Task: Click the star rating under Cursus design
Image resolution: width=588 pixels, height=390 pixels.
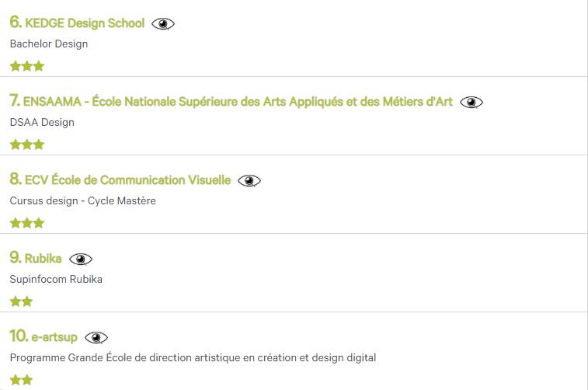Action: pyautogui.click(x=27, y=223)
